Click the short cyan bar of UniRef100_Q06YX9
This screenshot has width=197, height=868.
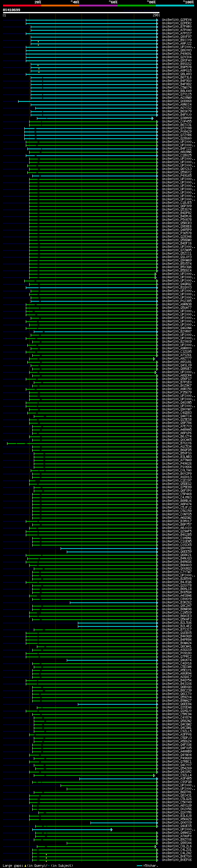(124, 823)
